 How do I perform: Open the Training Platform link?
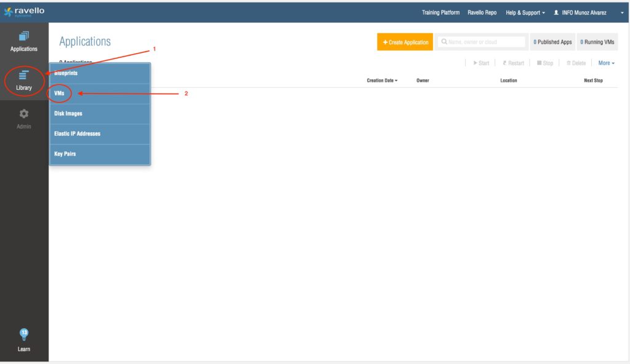pyautogui.click(x=441, y=12)
